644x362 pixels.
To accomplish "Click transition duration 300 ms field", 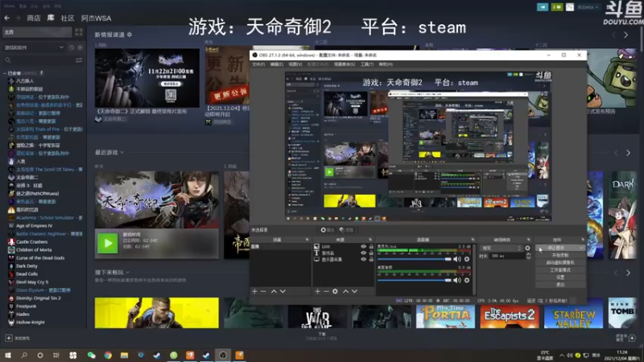I will pos(507,256).
